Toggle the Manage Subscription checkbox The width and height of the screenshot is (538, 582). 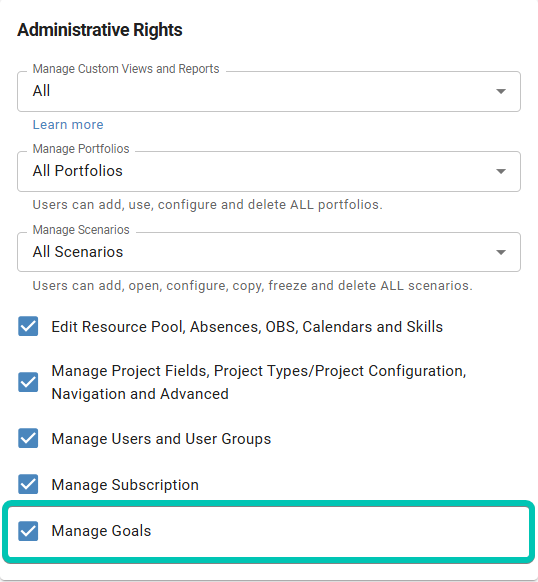(28, 484)
